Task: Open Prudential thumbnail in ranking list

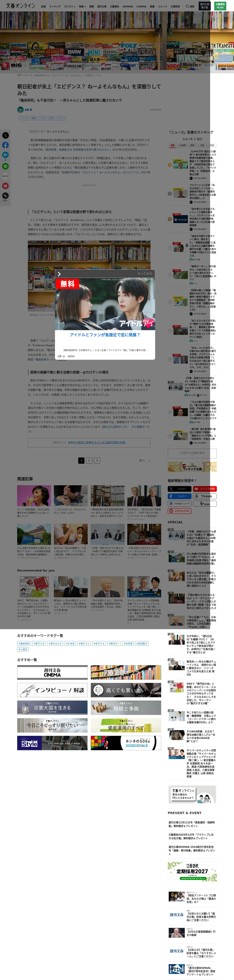Action: point(181,220)
